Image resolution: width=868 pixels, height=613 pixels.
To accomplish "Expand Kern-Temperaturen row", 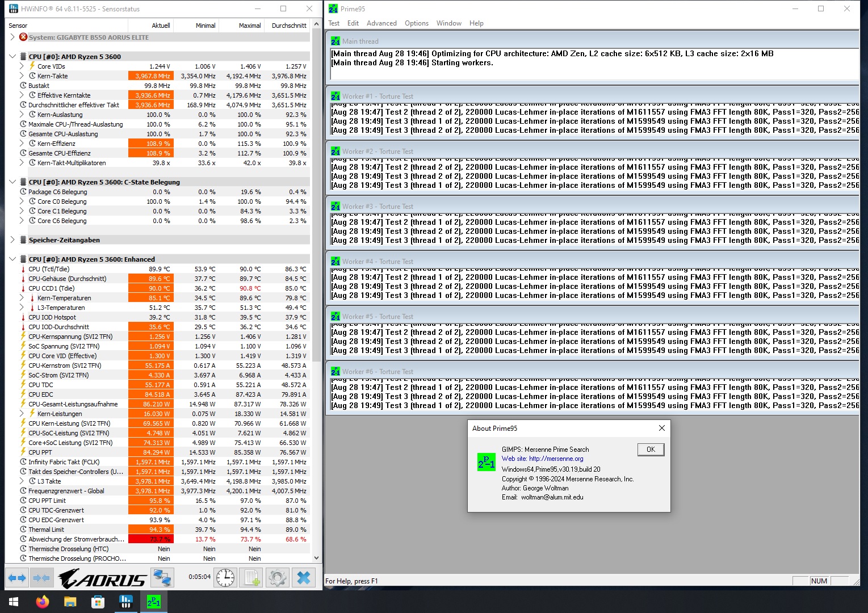I will coord(22,297).
